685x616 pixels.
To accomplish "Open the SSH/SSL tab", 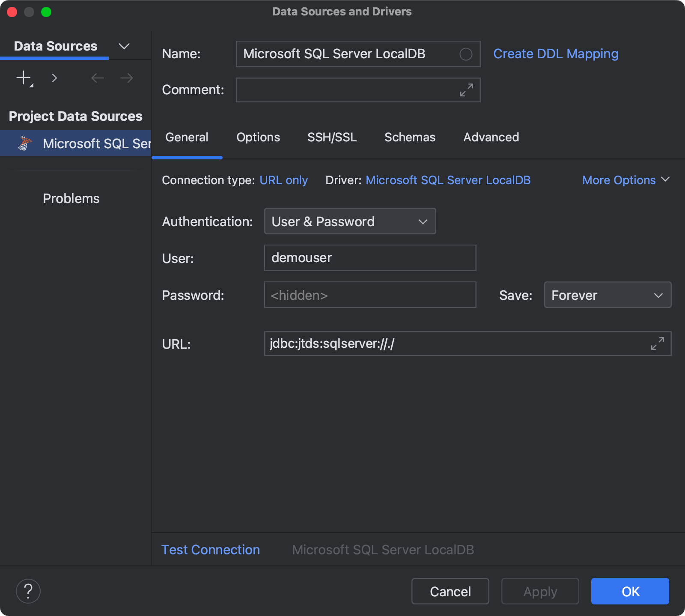I will 332,137.
